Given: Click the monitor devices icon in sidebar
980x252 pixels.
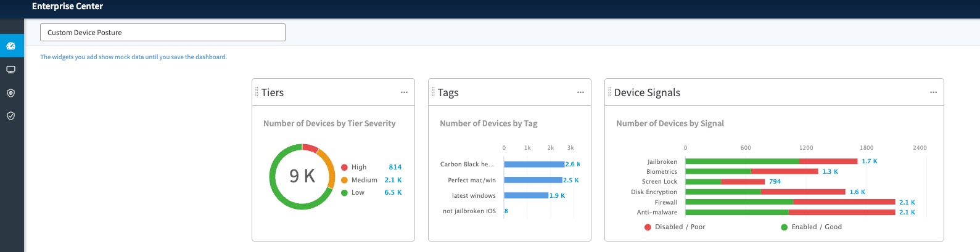Looking at the screenshot, I should [x=11, y=70].
